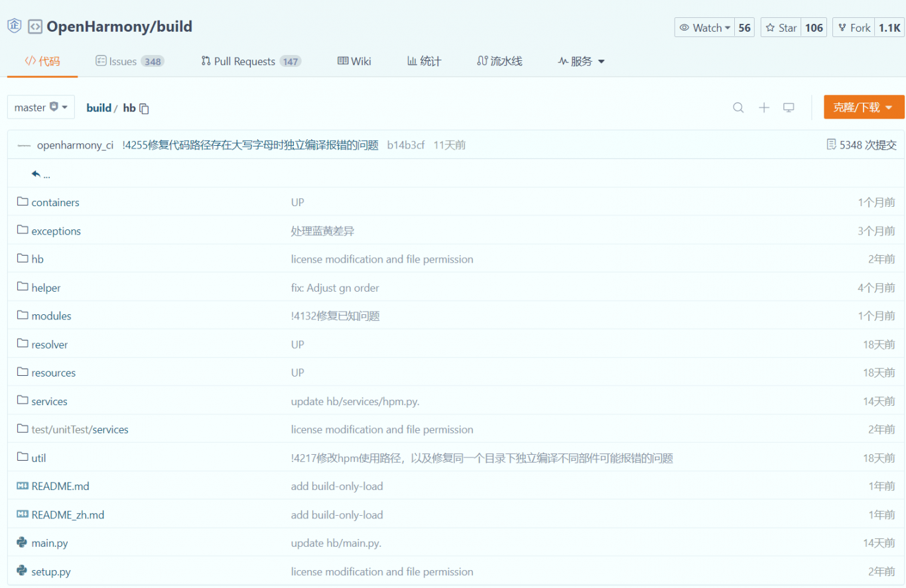
Task: Open the !4255 latest commit message link
Action: 250,145
